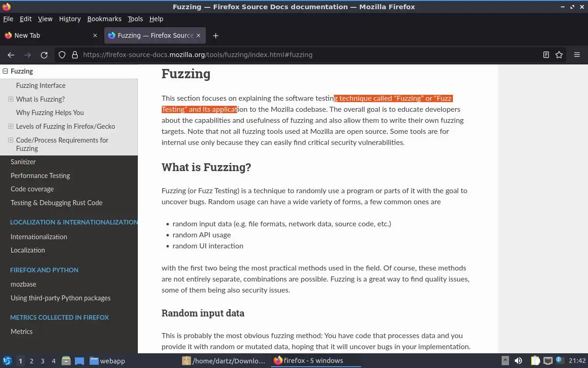Image resolution: width=588 pixels, height=368 pixels.
Task: Open Testing & Debugging Rust Code link
Action: coord(57,203)
